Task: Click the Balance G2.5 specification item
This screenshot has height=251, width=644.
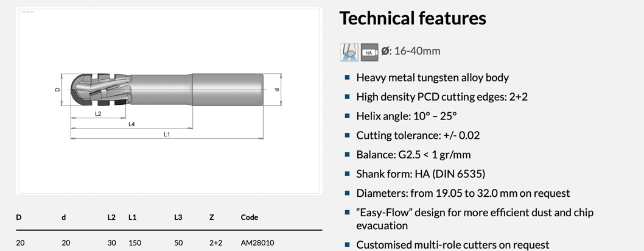Action: [x=413, y=154]
